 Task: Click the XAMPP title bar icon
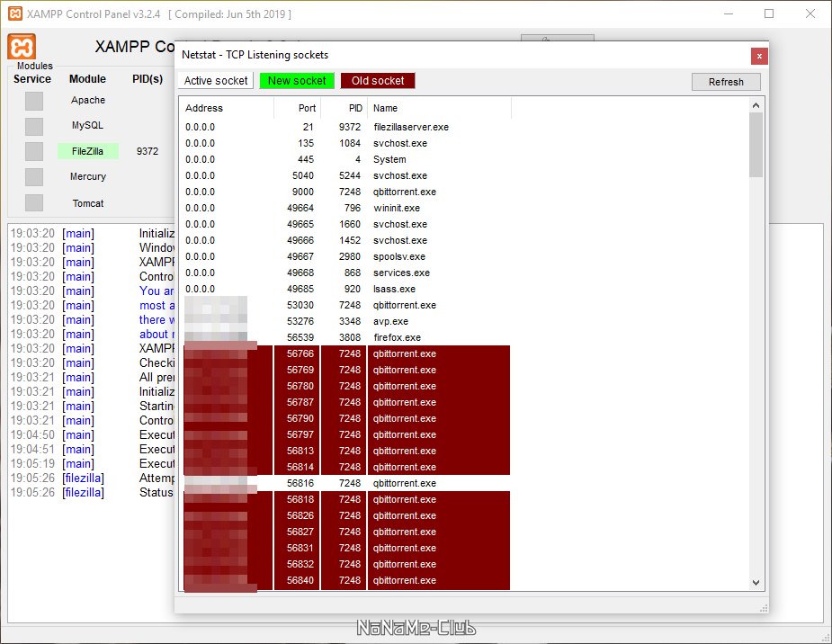[x=15, y=14]
